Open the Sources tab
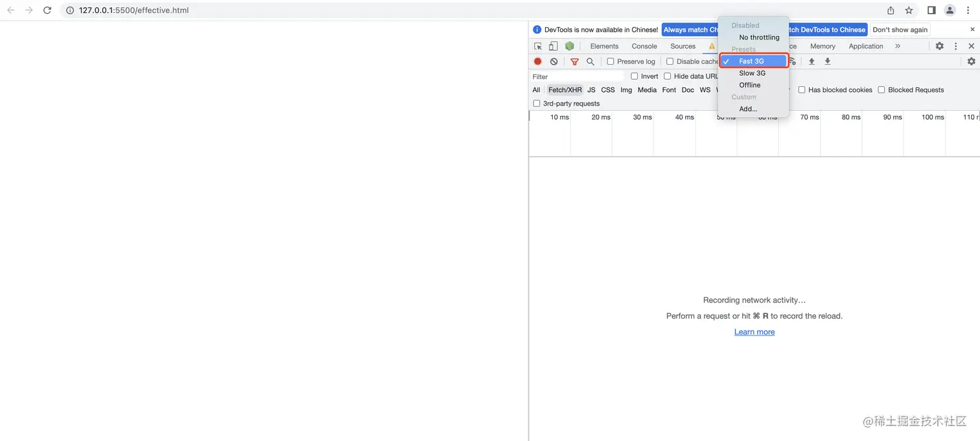Screen dimensions: 980x441 (x=682, y=46)
